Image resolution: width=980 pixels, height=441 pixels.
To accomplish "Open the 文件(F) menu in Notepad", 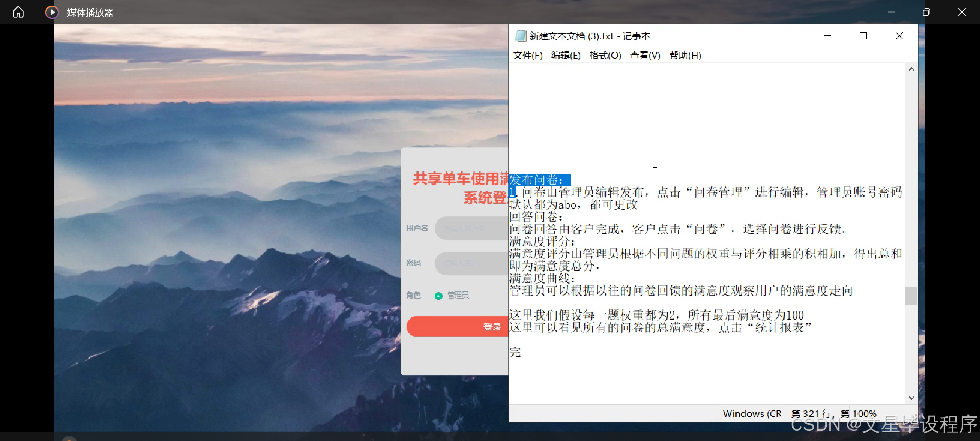I will click(528, 55).
